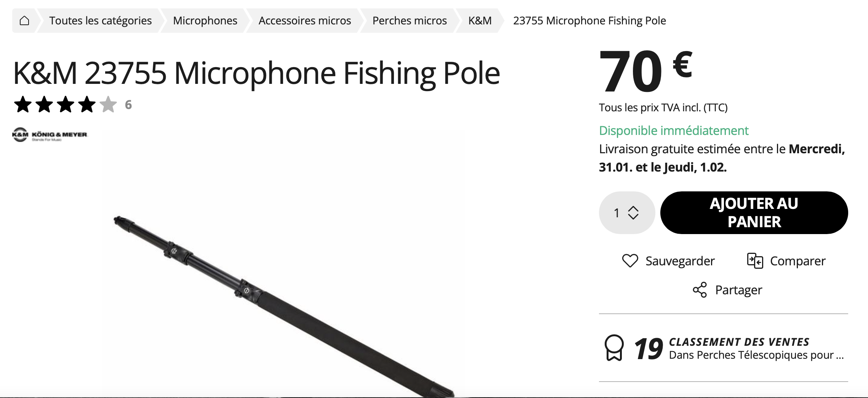Select the K&M breadcrumb
The width and height of the screenshot is (868, 398).
480,21
